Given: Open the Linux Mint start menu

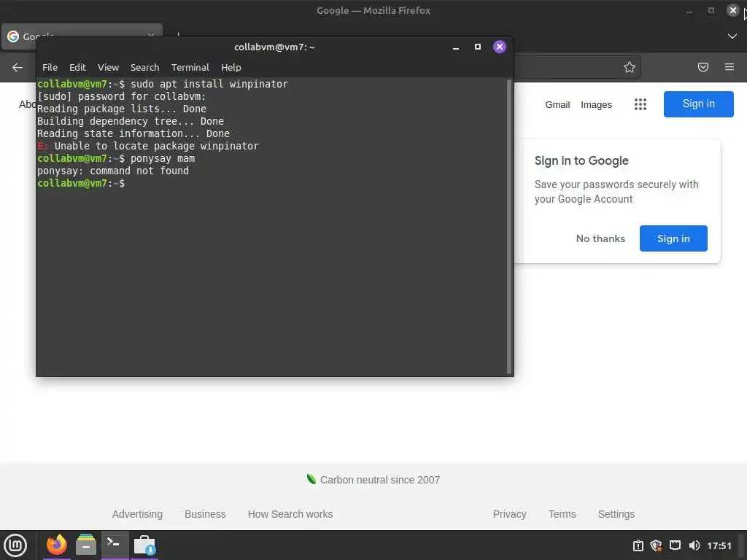Looking at the screenshot, I should [15, 545].
